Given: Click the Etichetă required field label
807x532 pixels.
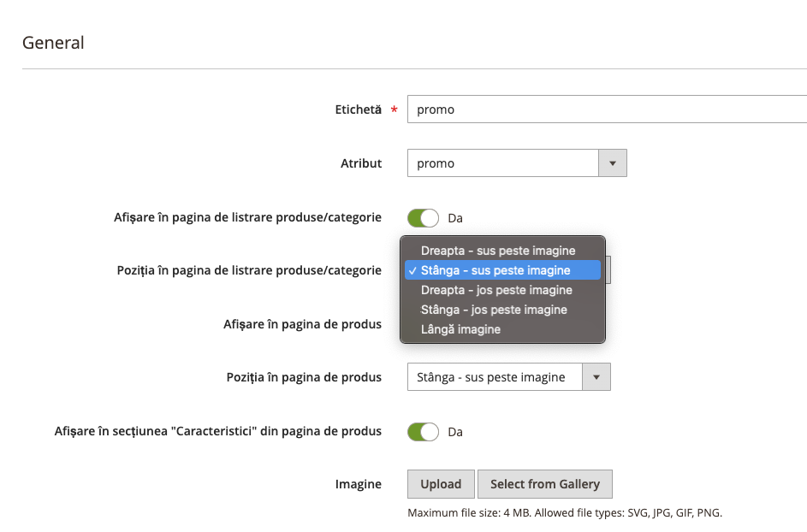Looking at the screenshot, I should (x=359, y=109).
